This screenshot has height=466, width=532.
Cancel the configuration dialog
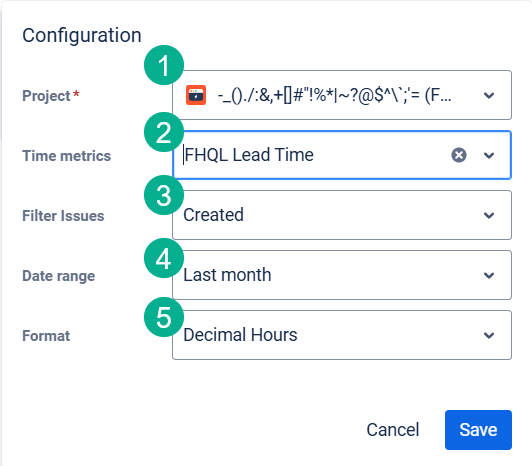click(x=393, y=430)
